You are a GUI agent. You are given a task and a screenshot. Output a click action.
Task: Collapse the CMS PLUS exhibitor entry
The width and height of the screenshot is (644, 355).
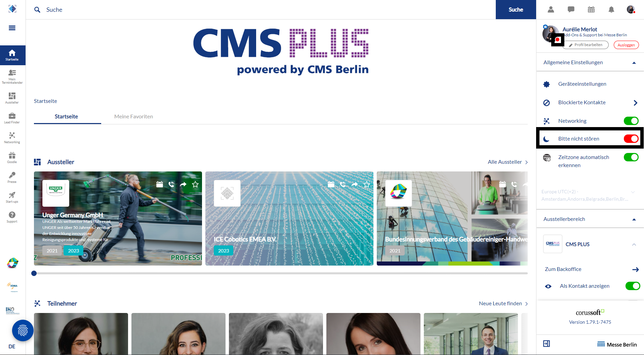634,244
